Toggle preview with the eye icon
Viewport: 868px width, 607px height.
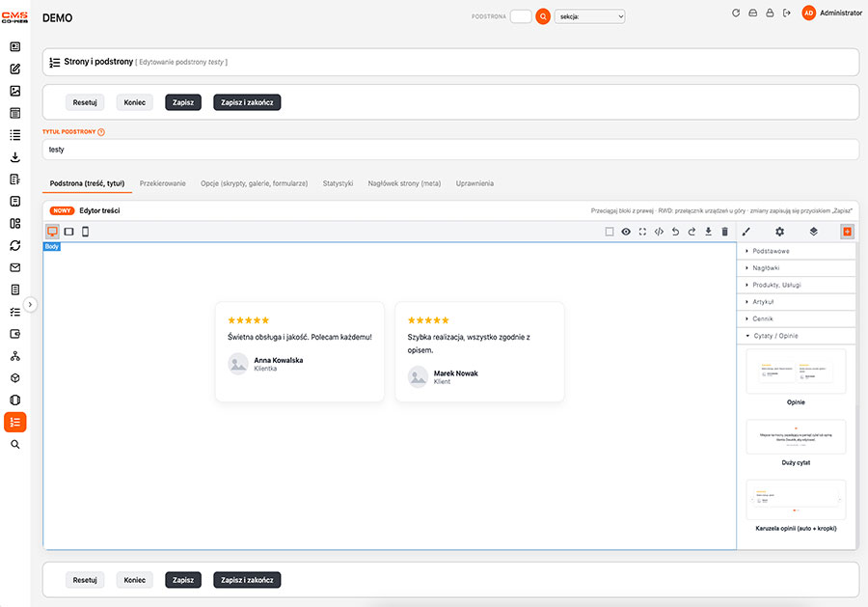[626, 232]
